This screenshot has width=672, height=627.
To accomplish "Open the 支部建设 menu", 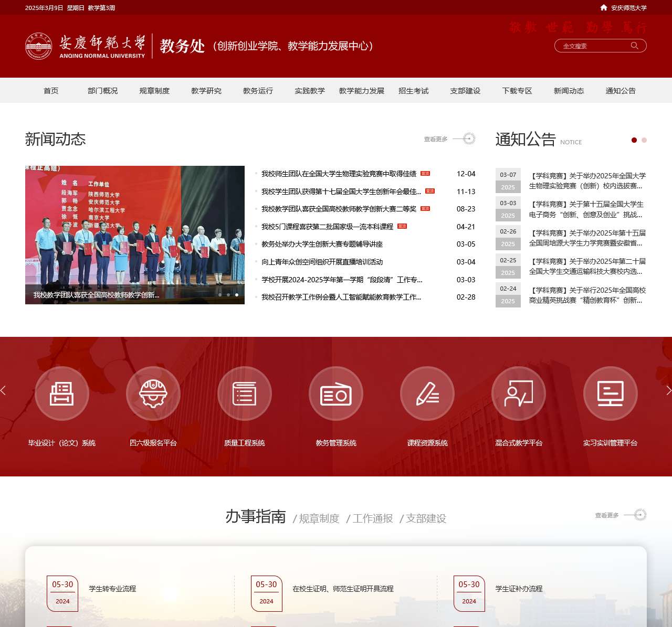I will [465, 91].
